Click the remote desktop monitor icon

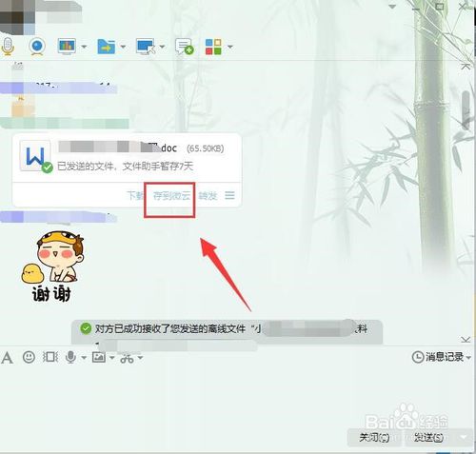[x=146, y=47]
